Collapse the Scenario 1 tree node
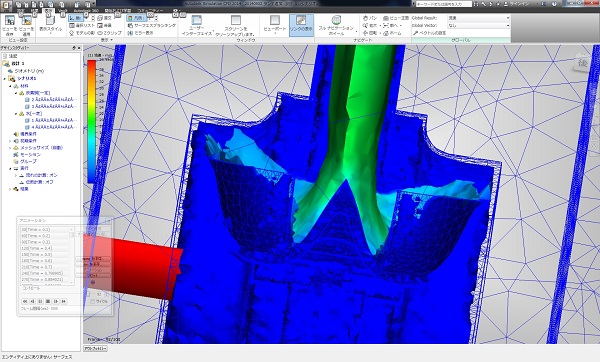 click(x=5, y=78)
